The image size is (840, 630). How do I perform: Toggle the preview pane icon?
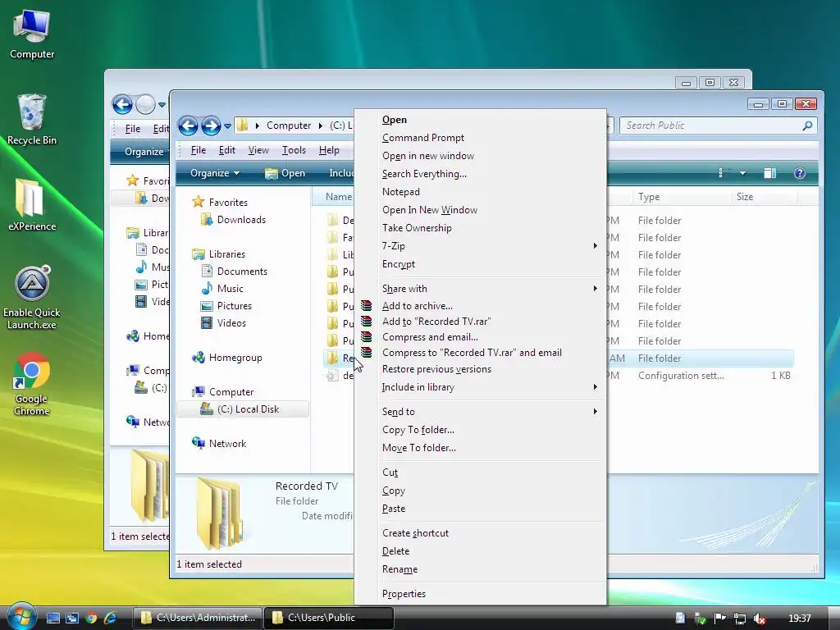coord(769,173)
